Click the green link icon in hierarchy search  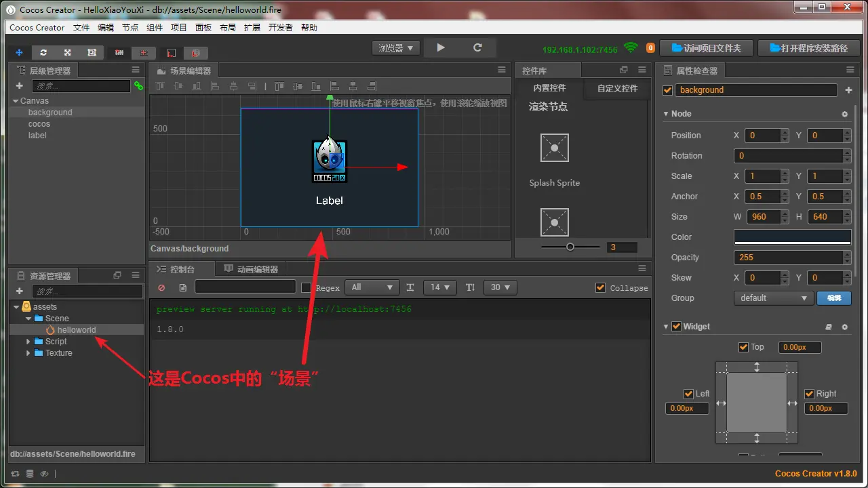(138, 86)
